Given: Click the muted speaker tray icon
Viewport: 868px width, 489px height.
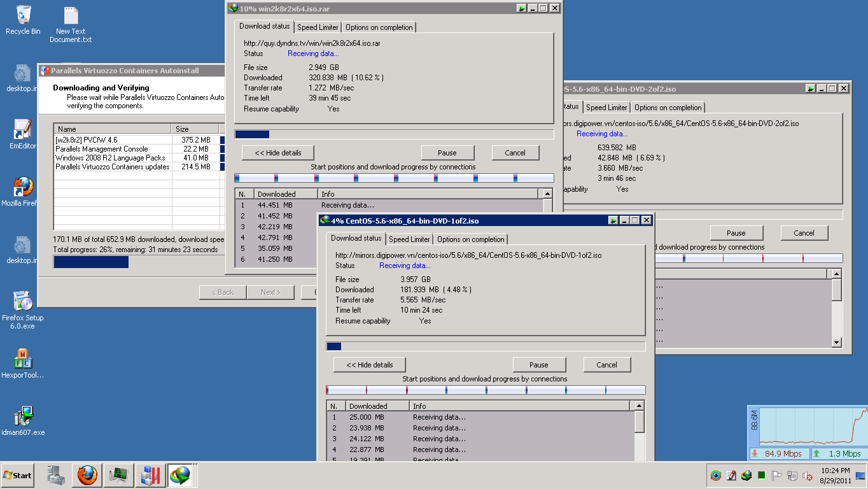Looking at the screenshot, I should pos(808,476).
